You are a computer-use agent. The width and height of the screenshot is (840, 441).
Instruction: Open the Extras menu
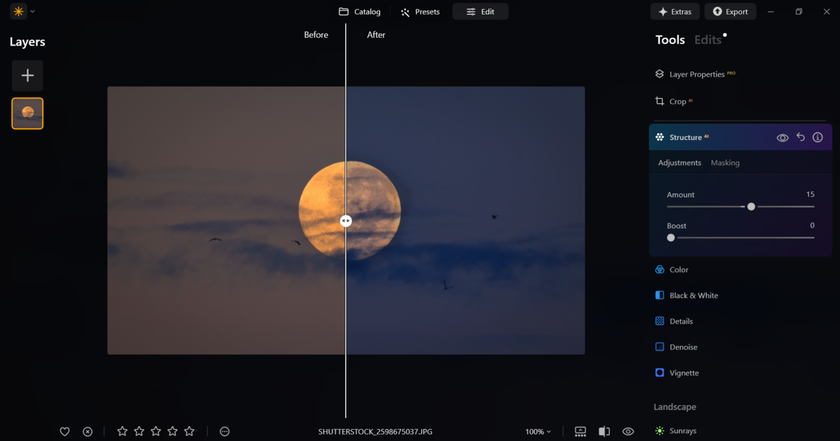point(675,11)
